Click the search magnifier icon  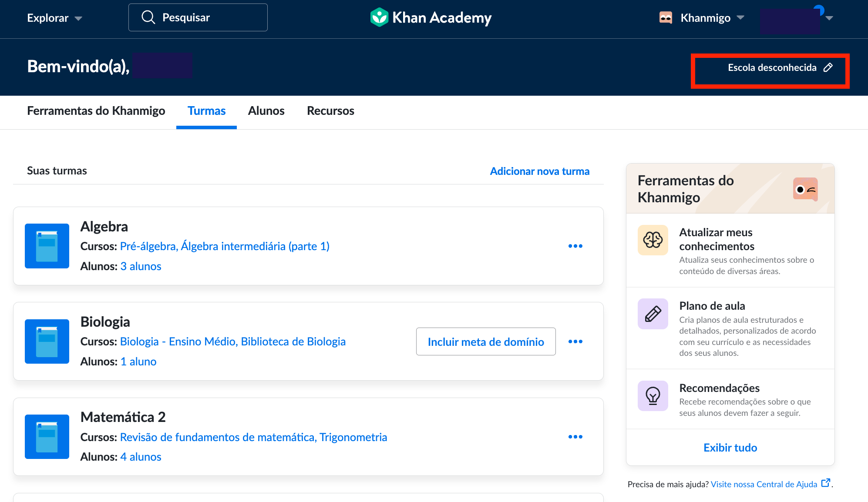pyautogui.click(x=148, y=17)
